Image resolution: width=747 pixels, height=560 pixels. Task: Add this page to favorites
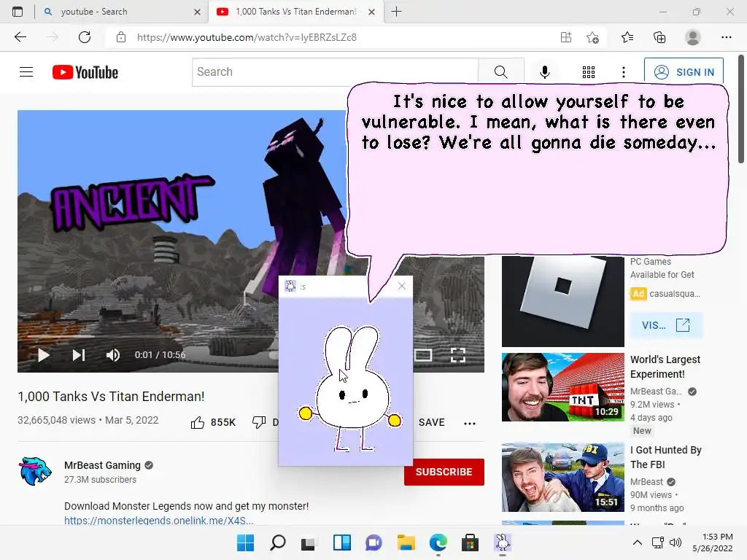(592, 37)
